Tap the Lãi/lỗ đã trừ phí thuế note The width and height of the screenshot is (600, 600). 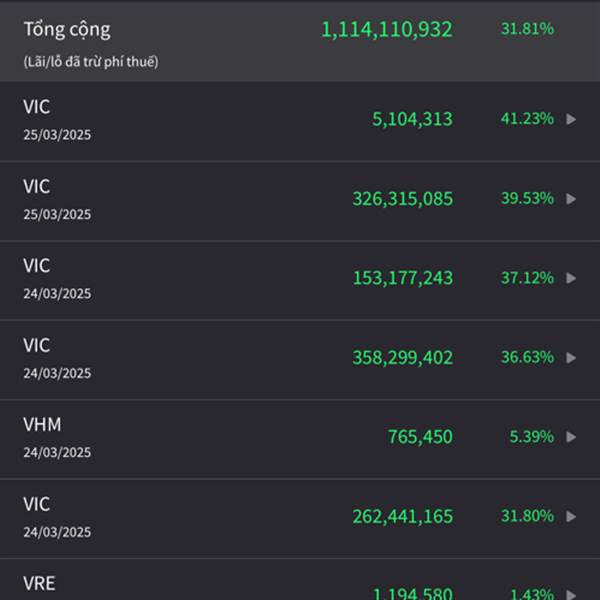[x=91, y=62]
